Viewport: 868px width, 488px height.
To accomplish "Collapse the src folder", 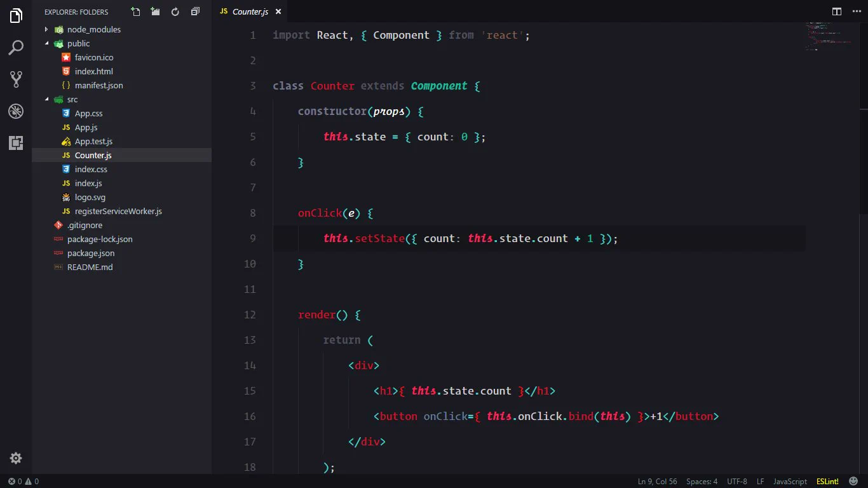I will coord(121,99).
